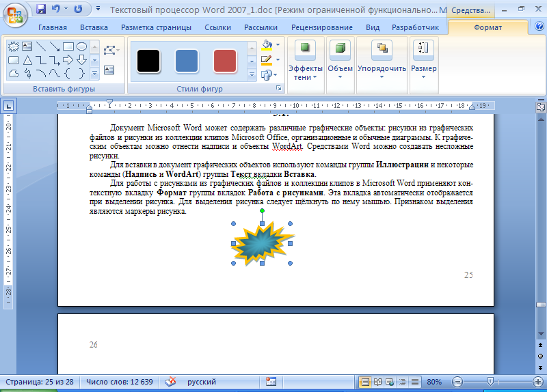This screenshot has height=392, width=547.
Task: Switch to Outline view
Action: click(403, 382)
